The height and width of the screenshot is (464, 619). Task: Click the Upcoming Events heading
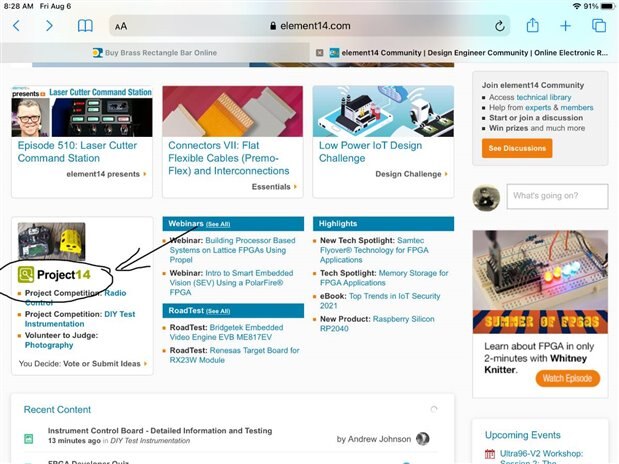click(523, 435)
